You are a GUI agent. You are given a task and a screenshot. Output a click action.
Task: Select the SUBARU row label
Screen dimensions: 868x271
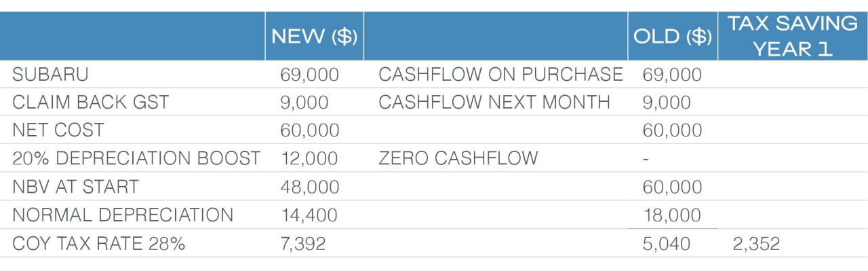(x=50, y=75)
